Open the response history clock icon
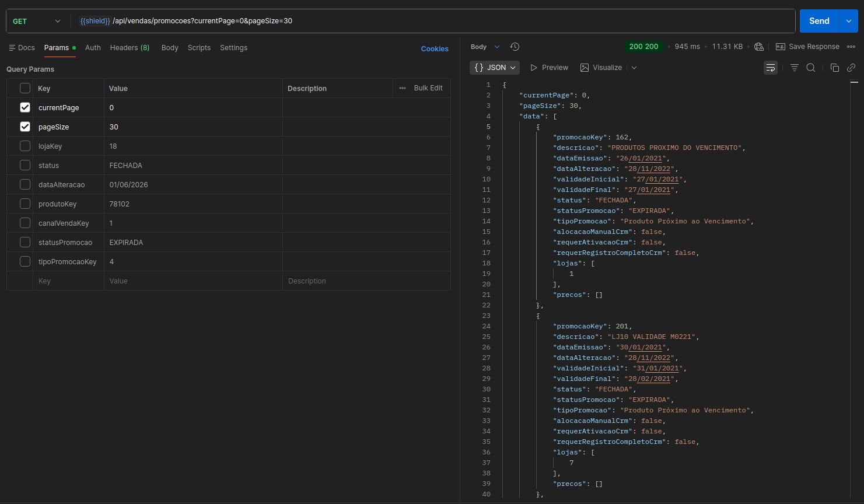The height and width of the screenshot is (504, 864). (515, 47)
